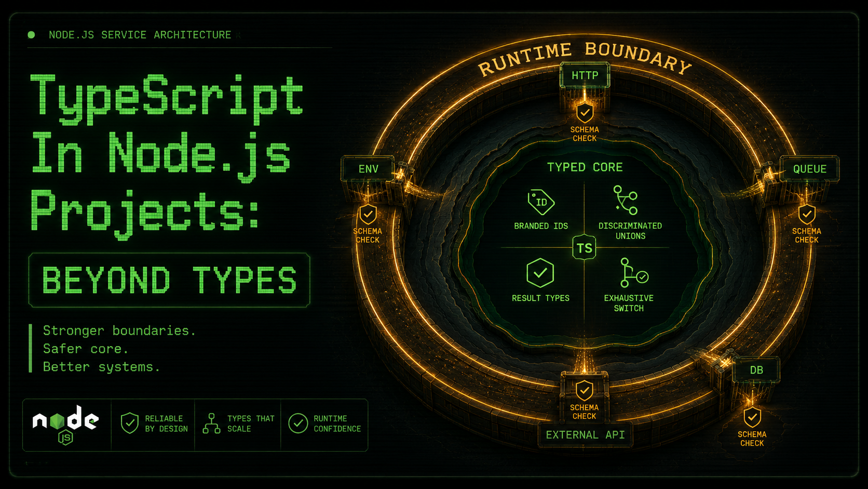Click SCHEMA CHECK text under HTTP gate
868x489 pixels.
click(x=585, y=134)
